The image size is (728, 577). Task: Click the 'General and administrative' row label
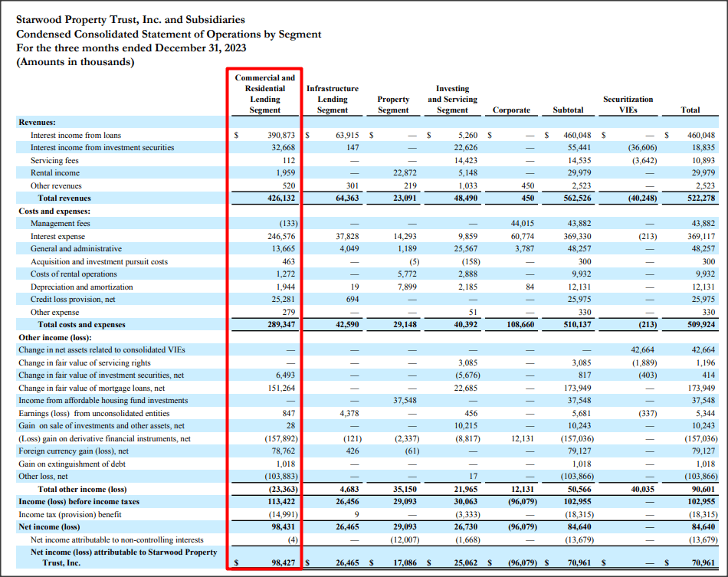tap(76, 249)
